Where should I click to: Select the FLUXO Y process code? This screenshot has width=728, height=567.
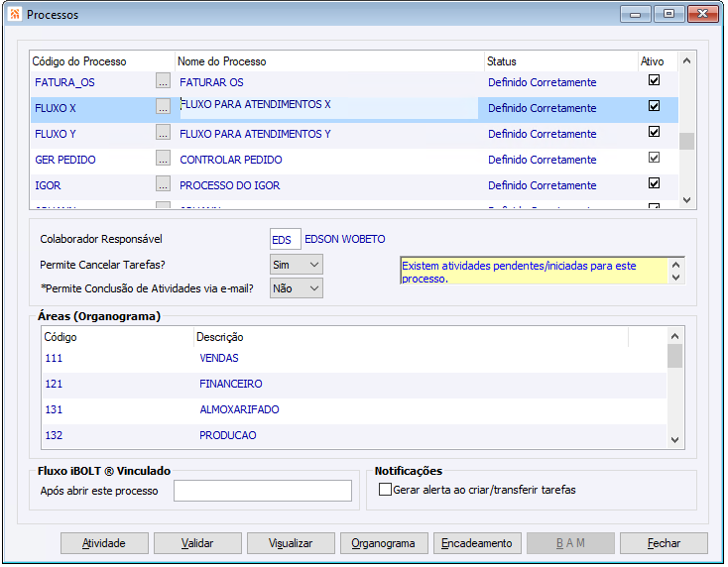pyautogui.click(x=56, y=134)
